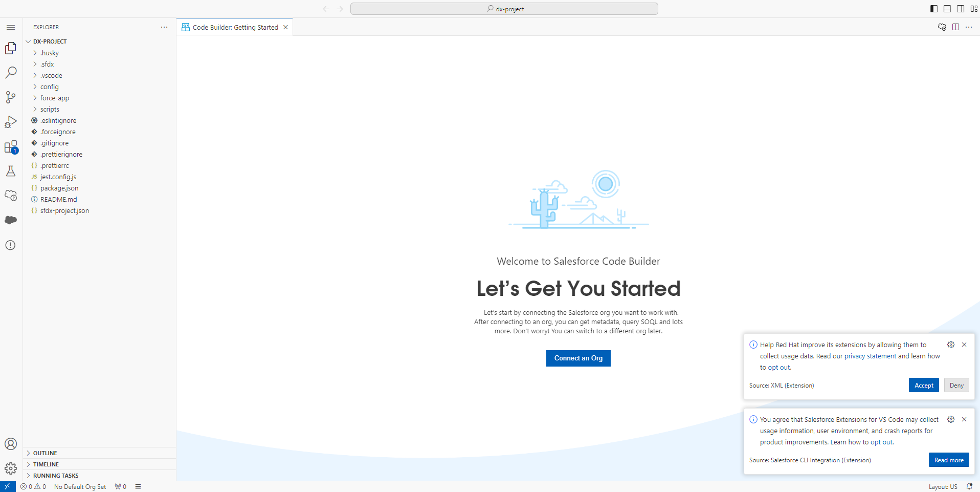Toggle secondary side bar layout icon

click(961, 9)
